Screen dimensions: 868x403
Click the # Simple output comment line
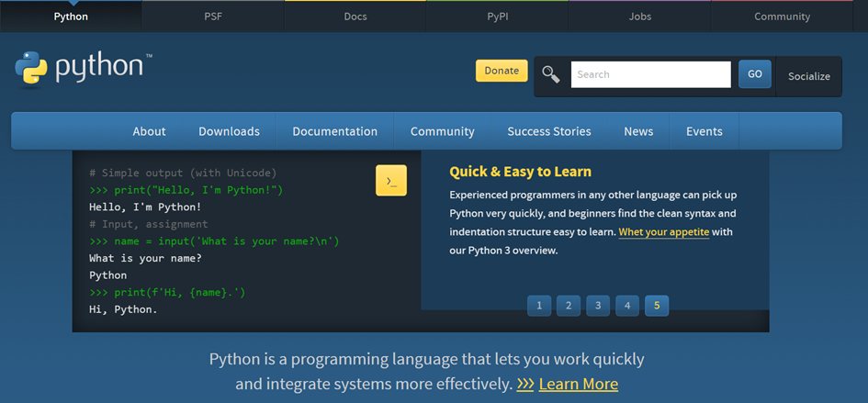[x=183, y=173]
